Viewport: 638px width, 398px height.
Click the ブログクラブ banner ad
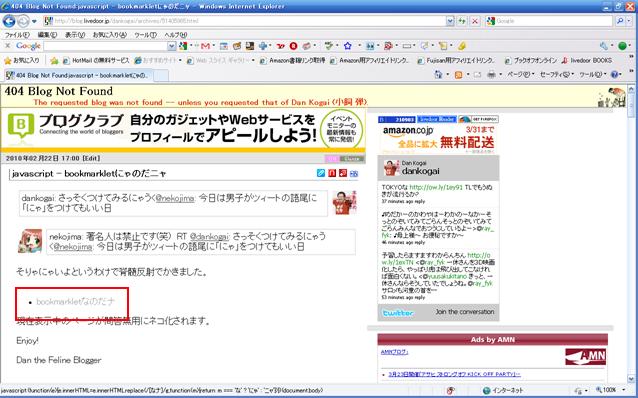(183, 130)
